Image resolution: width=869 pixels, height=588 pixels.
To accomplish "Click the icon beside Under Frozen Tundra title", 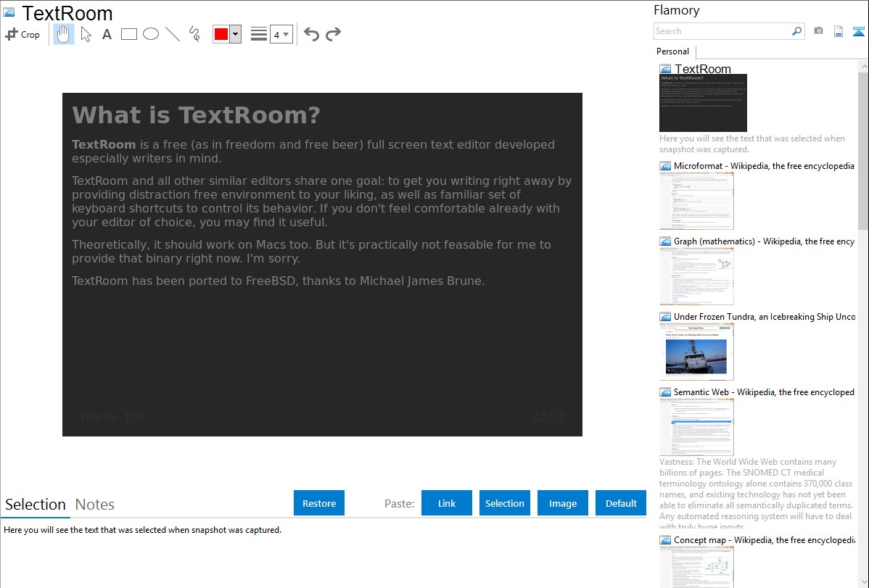I will click(x=665, y=317).
